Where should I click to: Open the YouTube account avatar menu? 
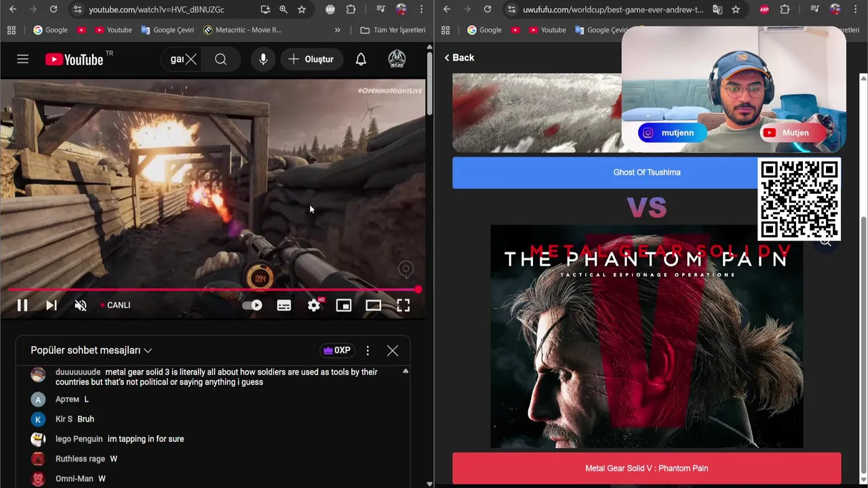pos(397,59)
